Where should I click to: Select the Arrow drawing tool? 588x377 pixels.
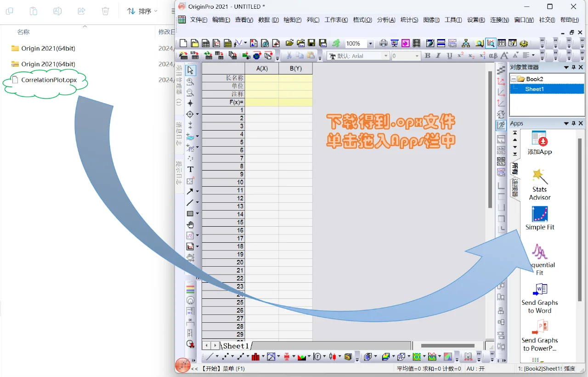190,191
